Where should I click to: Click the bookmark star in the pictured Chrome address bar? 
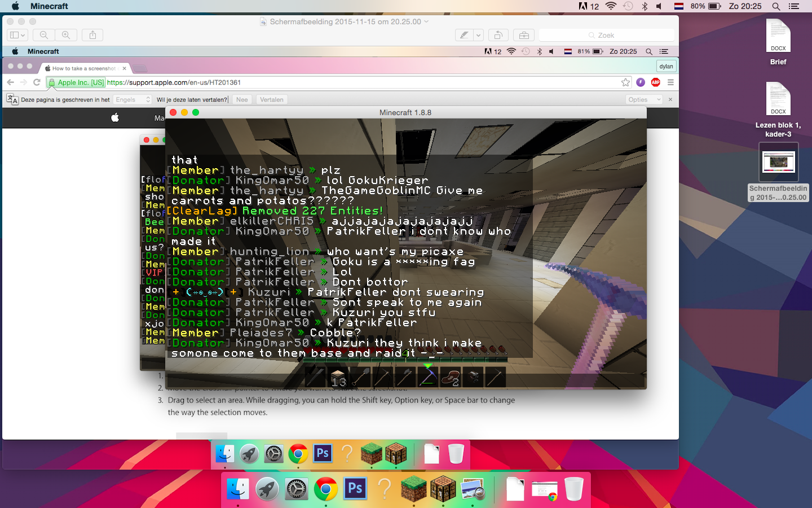pos(625,82)
